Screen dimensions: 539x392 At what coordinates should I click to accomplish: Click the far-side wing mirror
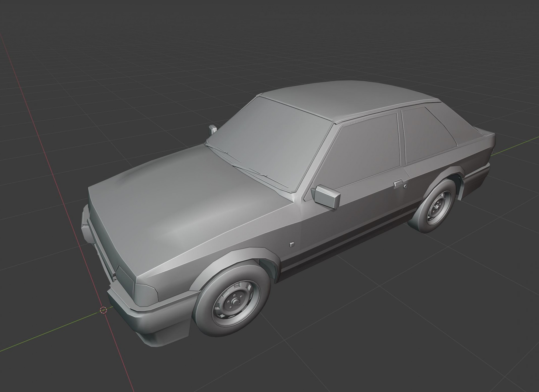point(213,129)
